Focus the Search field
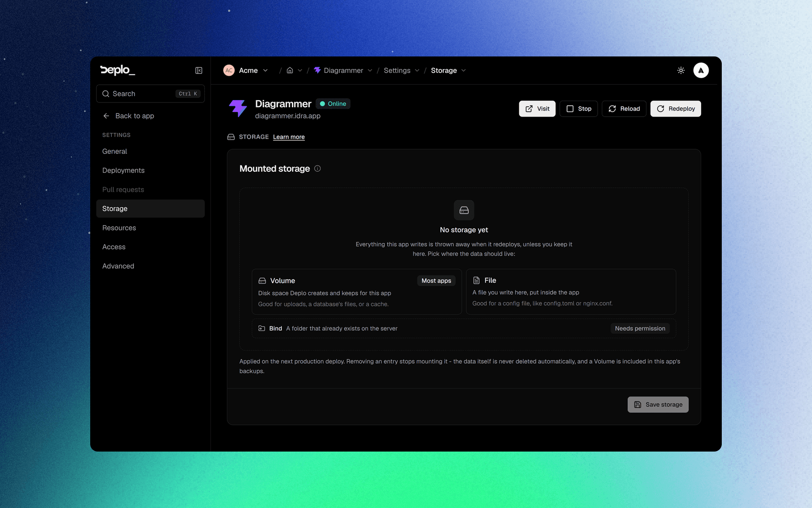The height and width of the screenshot is (508, 812). pyautogui.click(x=150, y=94)
